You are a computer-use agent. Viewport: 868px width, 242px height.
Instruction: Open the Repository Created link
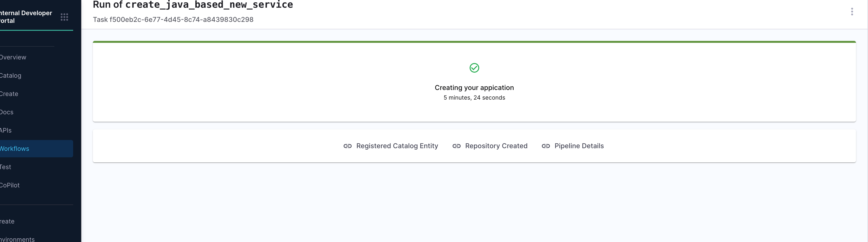496,146
